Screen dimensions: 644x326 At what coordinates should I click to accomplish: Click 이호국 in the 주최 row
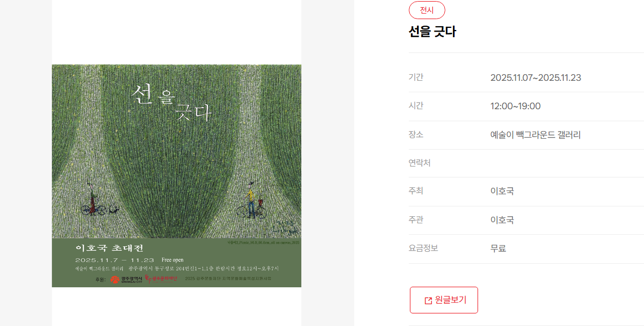(502, 191)
